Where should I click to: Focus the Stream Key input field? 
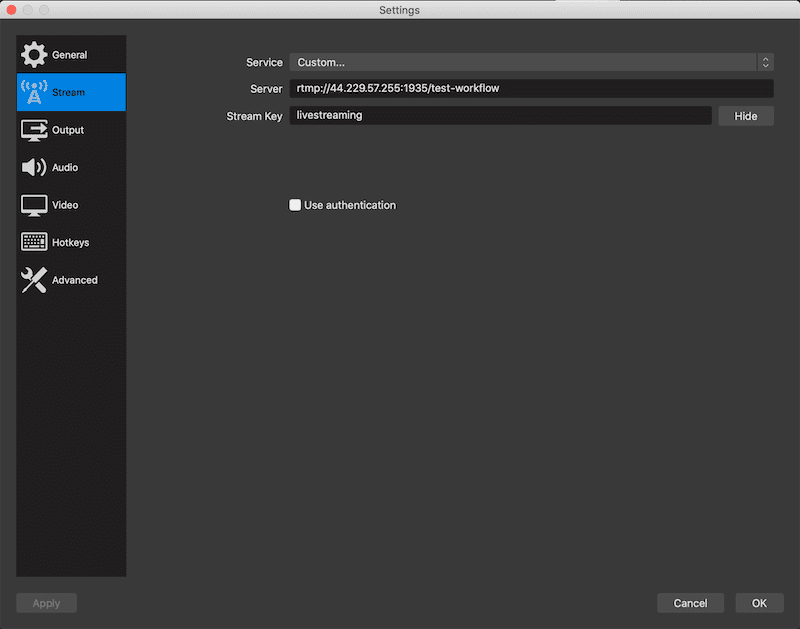(x=500, y=115)
